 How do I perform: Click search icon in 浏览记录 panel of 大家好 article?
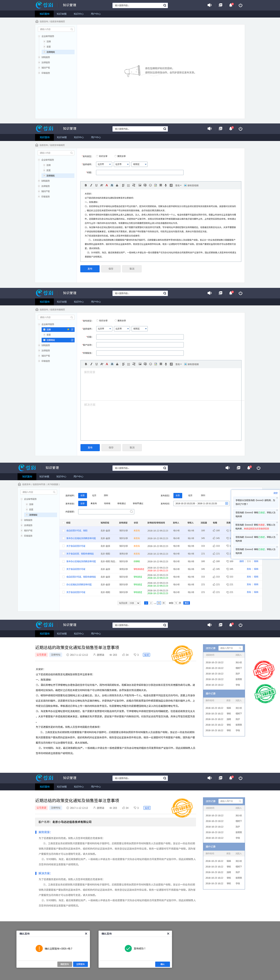pyautogui.click(x=240, y=648)
